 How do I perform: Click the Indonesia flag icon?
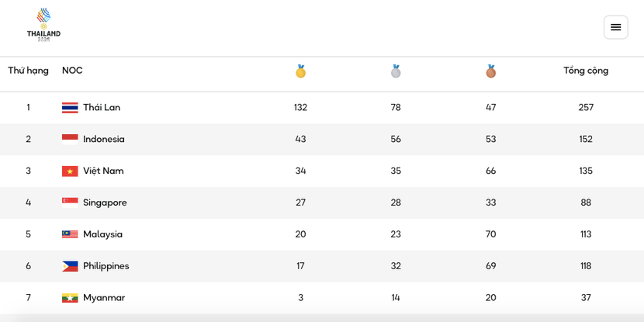70,140
